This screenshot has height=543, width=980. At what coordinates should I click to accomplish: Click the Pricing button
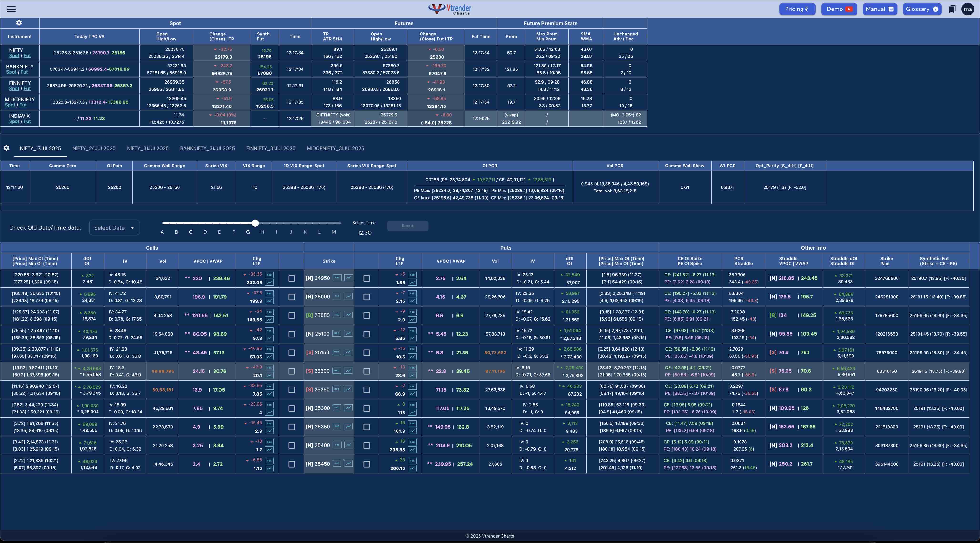(x=797, y=9)
